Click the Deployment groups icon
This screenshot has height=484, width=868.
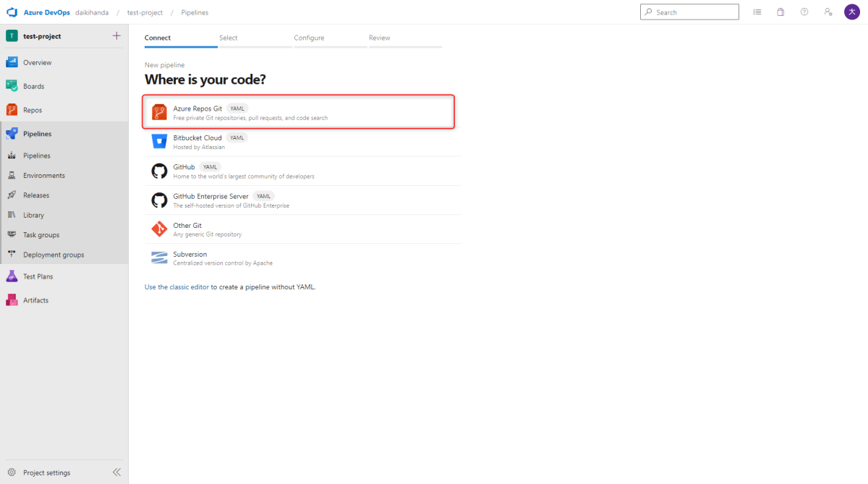(12, 255)
